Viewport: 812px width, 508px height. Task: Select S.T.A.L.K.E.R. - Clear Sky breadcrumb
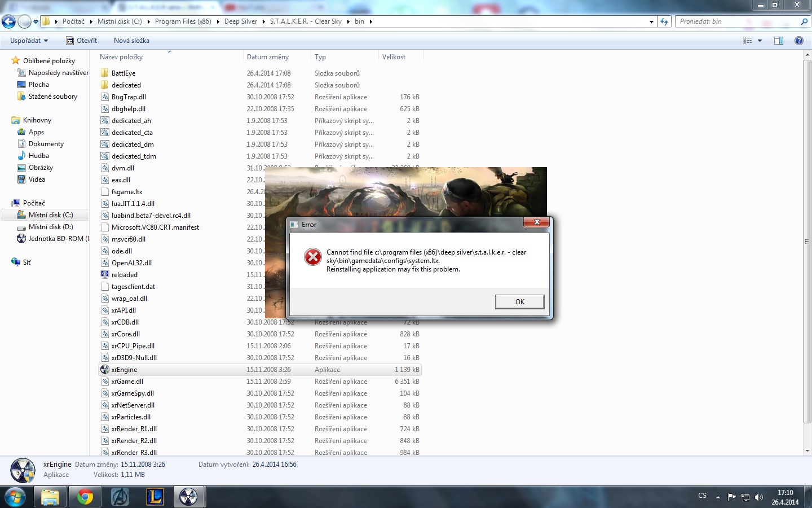point(306,21)
